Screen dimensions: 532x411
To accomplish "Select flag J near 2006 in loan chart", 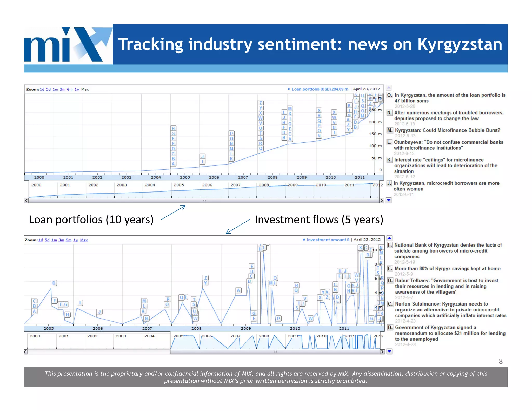I will 202,156.
